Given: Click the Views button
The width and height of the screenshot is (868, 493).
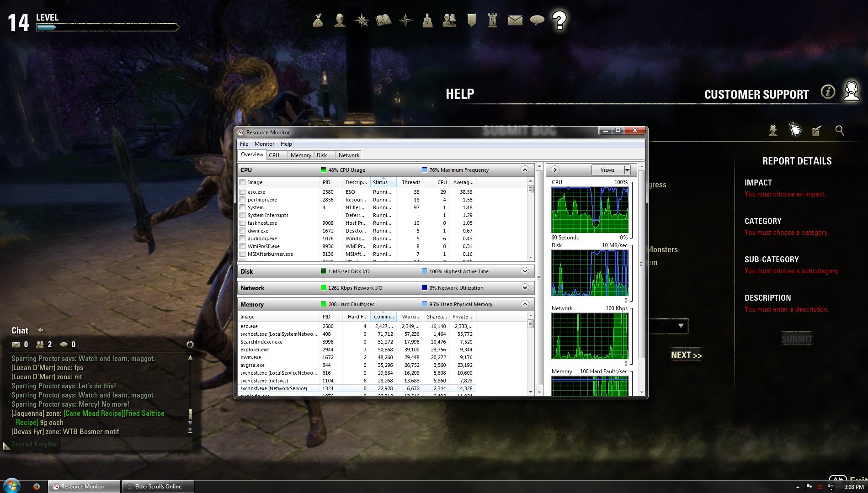Looking at the screenshot, I should 607,170.
